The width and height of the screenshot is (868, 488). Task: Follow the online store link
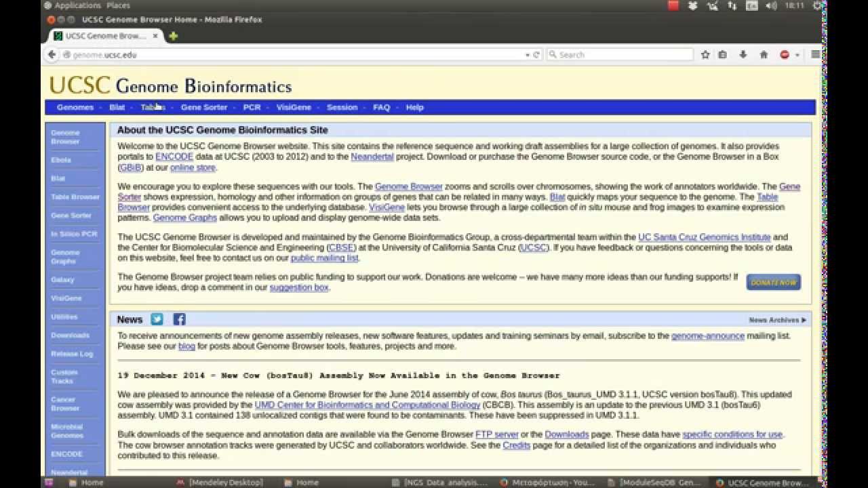coord(193,167)
